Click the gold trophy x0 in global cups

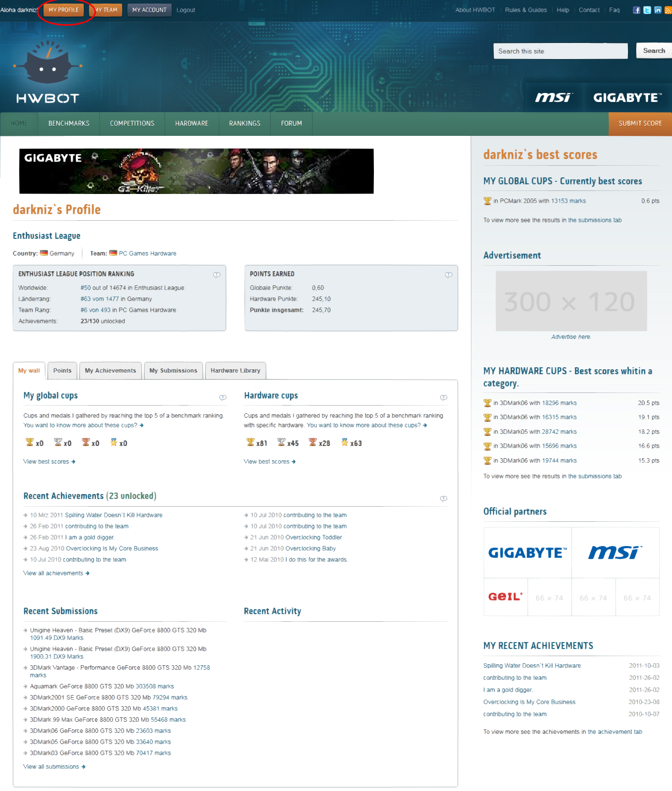30,442
